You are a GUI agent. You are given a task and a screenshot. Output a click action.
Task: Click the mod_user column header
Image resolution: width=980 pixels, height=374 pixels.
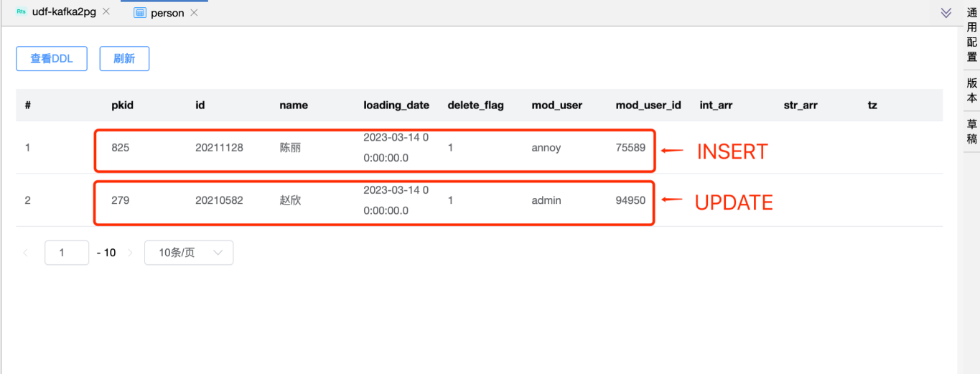[x=557, y=105]
